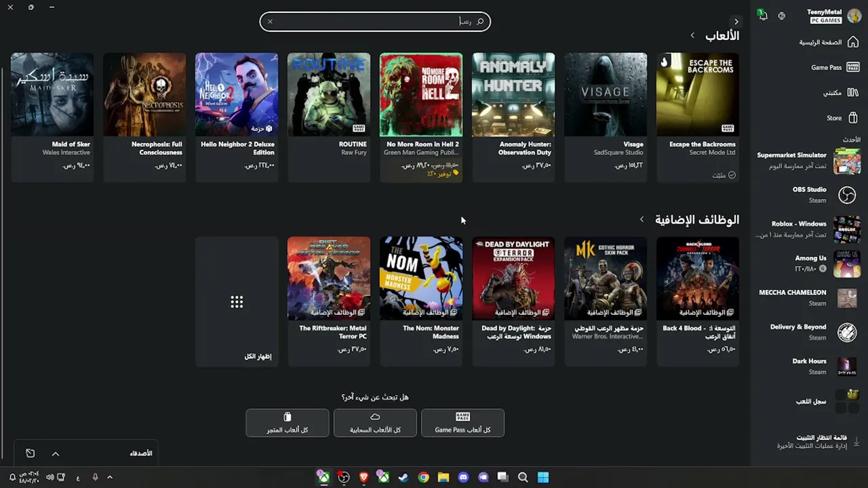Expand the Games (الألعاب) section chevron
This screenshot has height=488, width=868.
(692, 35)
